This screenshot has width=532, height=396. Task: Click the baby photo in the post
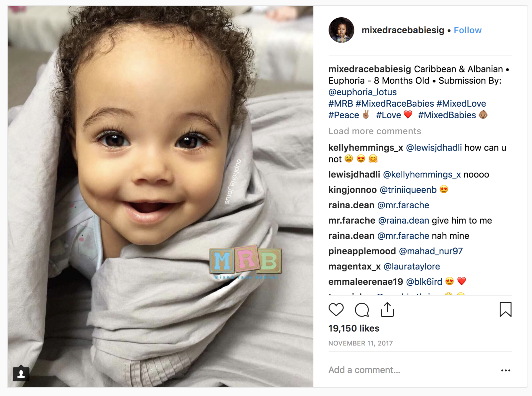coord(160,196)
